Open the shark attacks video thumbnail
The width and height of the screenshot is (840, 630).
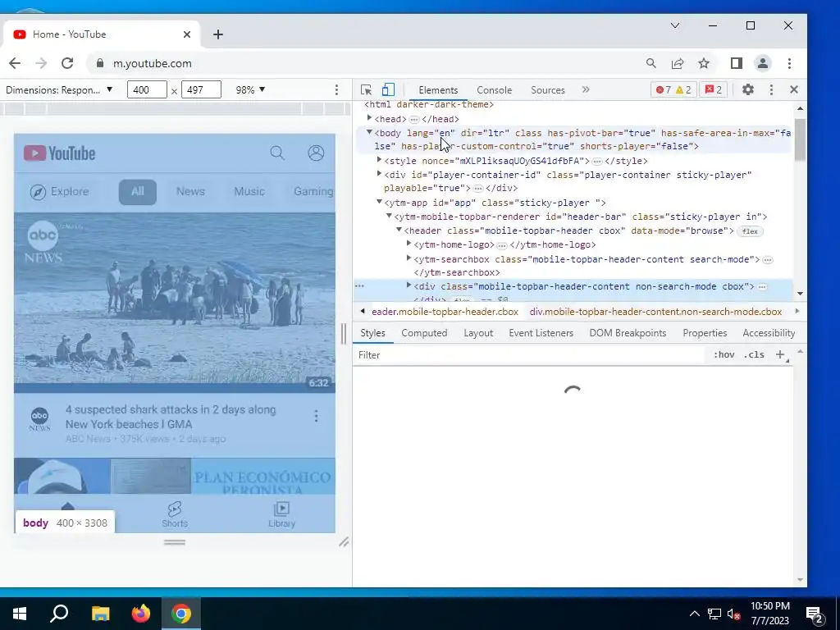click(x=175, y=303)
